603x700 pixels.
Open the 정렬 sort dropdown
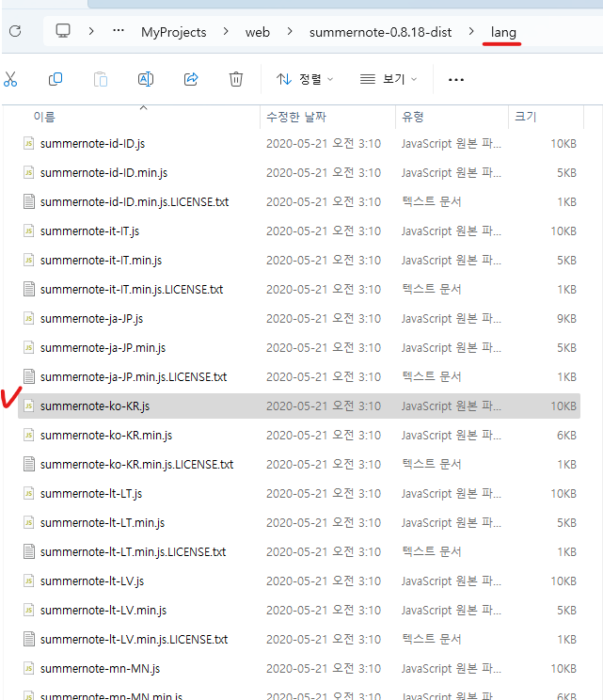(x=305, y=79)
